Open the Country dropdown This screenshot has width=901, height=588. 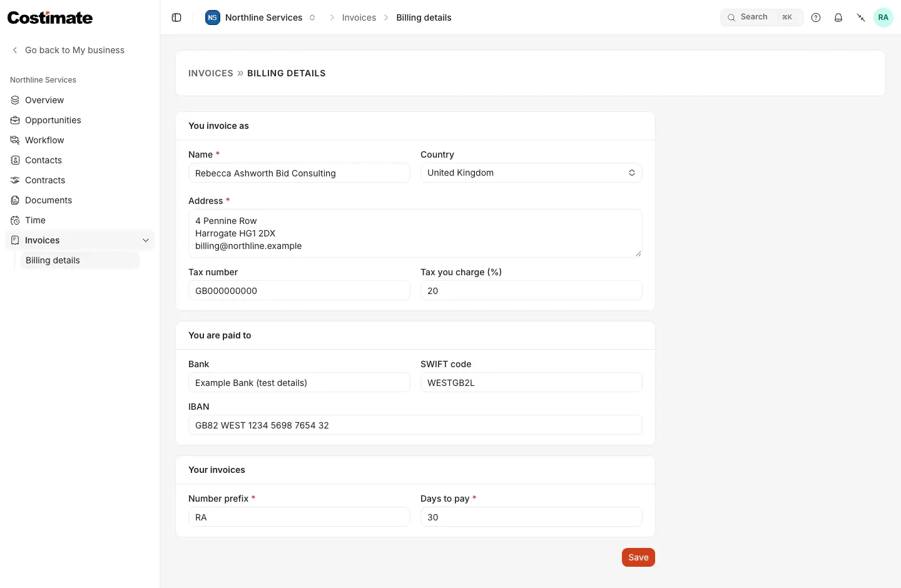(531, 173)
